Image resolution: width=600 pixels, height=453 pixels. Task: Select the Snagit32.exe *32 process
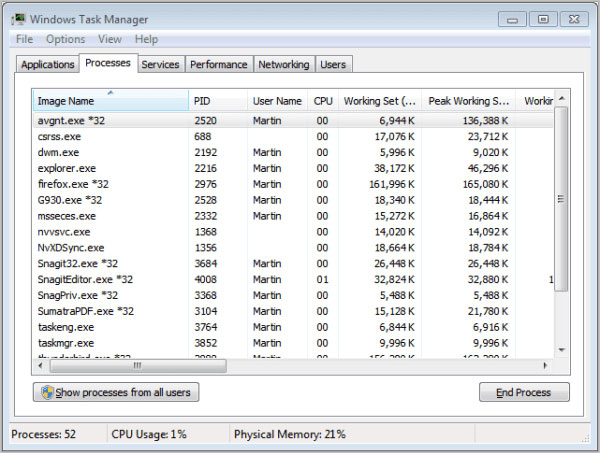293,264
